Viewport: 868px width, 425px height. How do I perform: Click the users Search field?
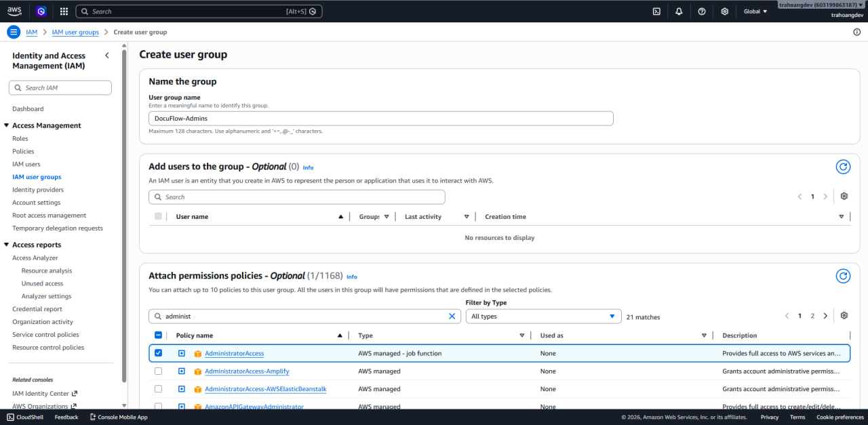point(297,197)
